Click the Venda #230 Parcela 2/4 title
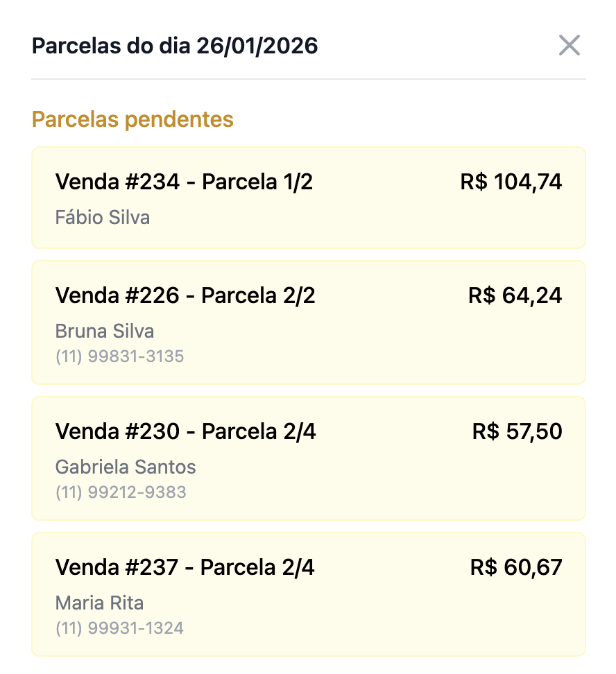Screen dimensions: 616x674 [x=185, y=432]
